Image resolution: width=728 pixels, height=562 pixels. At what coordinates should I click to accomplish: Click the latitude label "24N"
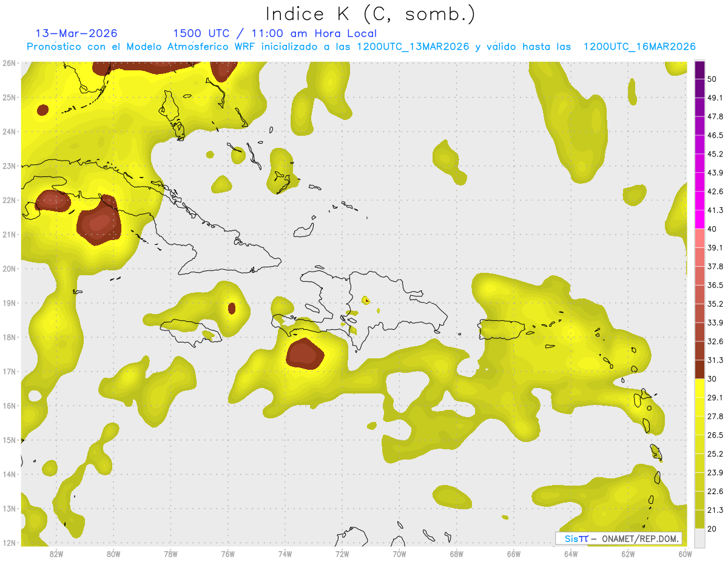click(9, 132)
